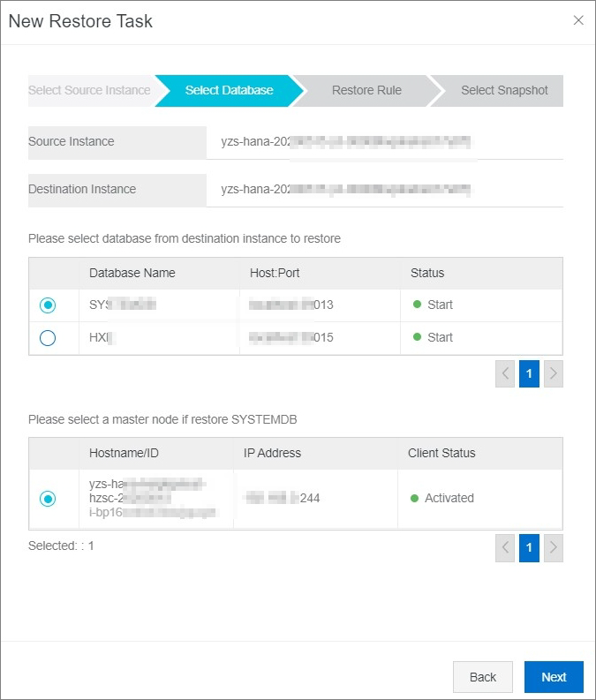This screenshot has width=596, height=700.
Task: Go to next page of master node list
Action: (x=554, y=548)
